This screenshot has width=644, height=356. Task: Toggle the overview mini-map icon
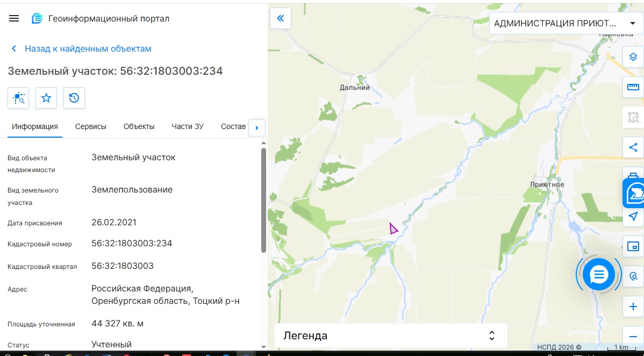pos(633,246)
